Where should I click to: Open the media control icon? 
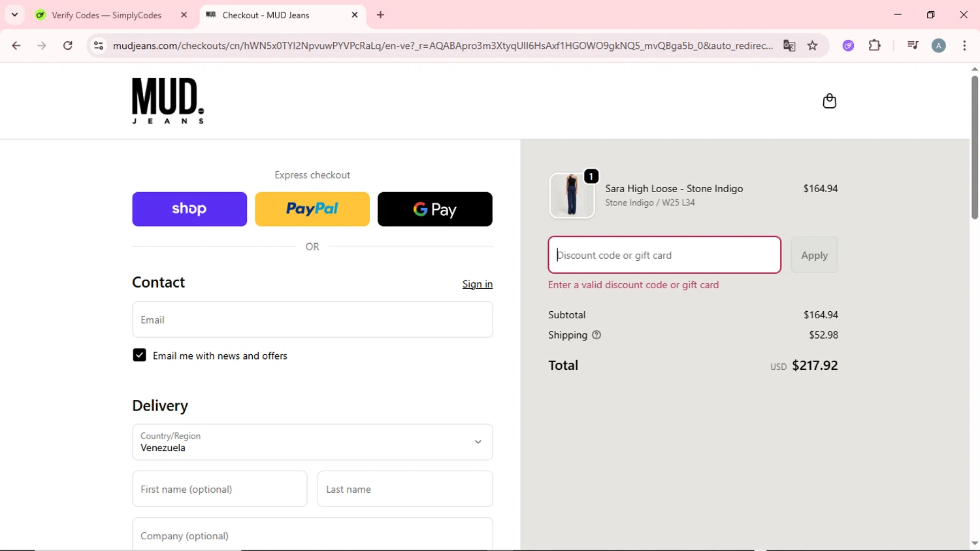[913, 46]
